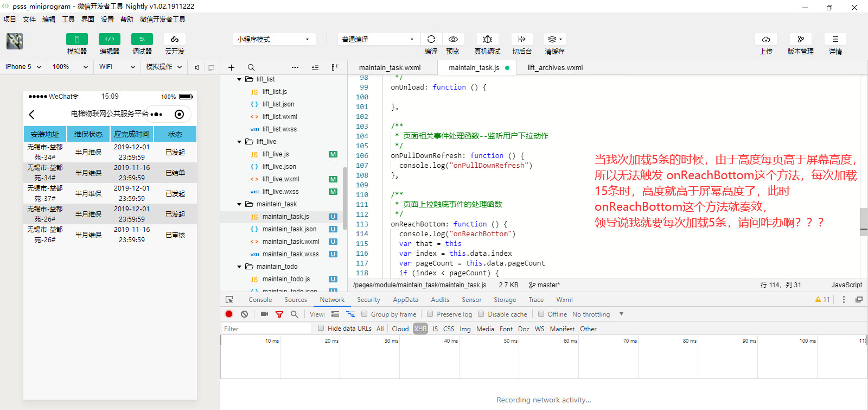Switch to the lift_archives.wxml tab

click(555, 67)
